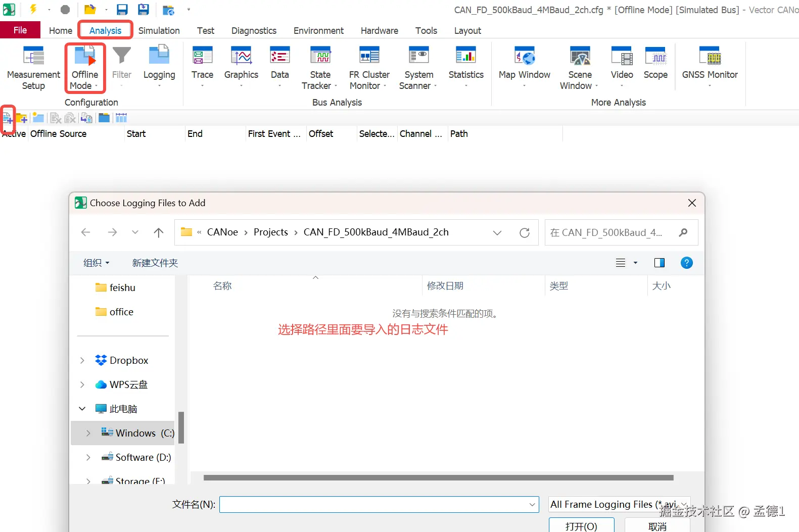Viewport: 799px width, 532px height.
Task: Switch to the Home tab
Action: pyautogui.click(x=61, y=31)
